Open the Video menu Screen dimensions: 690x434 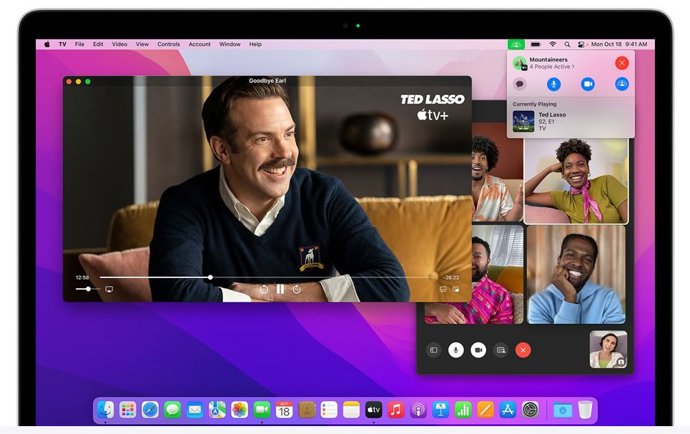(x=119, y=44)
